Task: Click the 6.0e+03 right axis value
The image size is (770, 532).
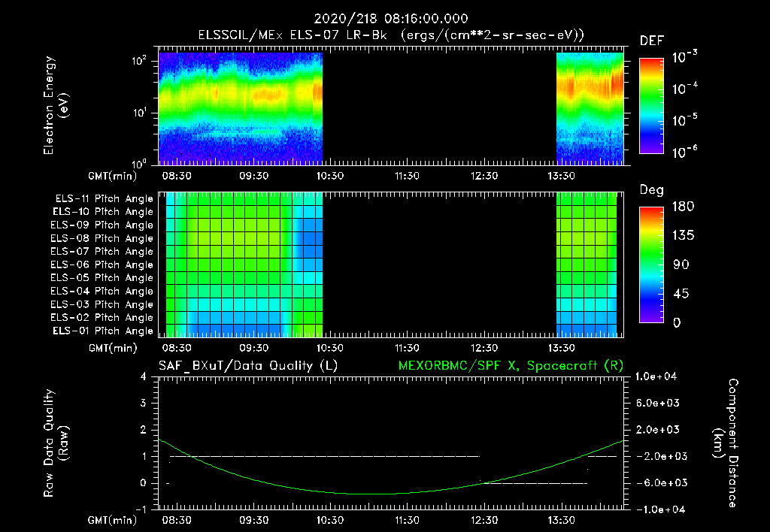Action: pos(657,404)
